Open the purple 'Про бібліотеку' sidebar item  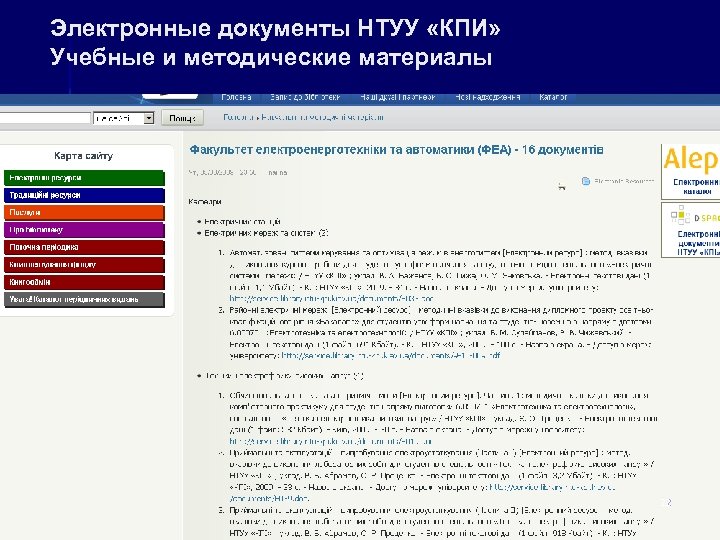(x=84, y=230)
